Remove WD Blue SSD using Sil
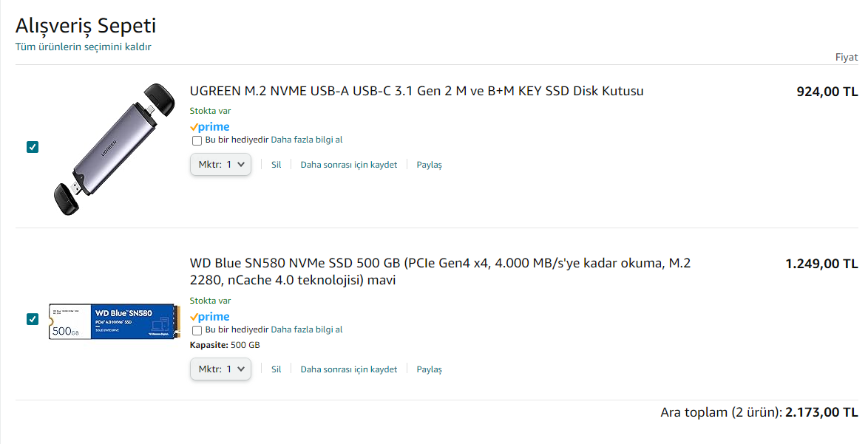Screen dimensions: 868x444 tap(276, 369)
